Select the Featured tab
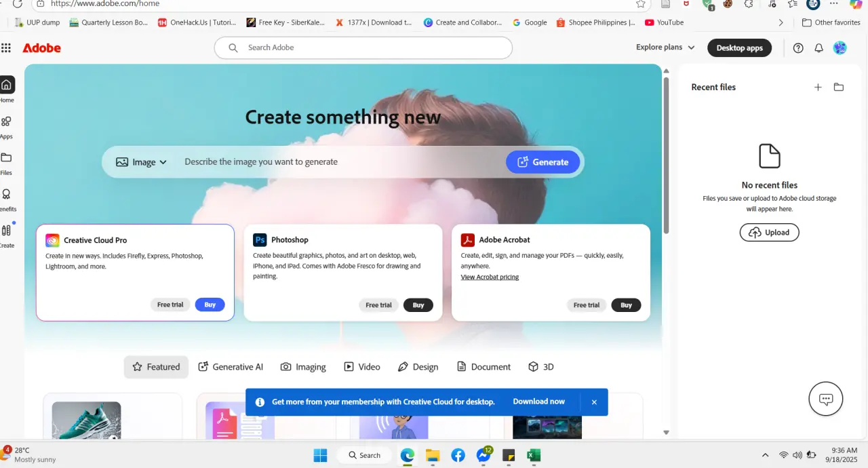The width and height of the screenshot is (868, 468). click(x=156, y=367)
